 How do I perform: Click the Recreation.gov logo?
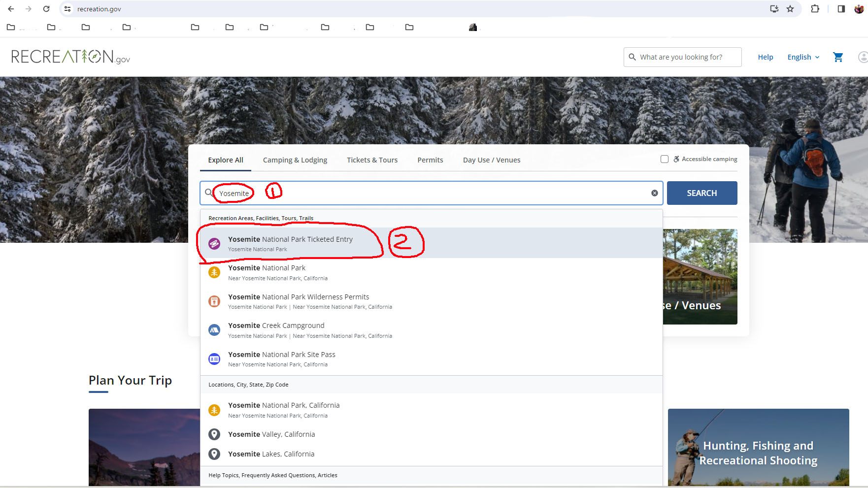point(70,57)
